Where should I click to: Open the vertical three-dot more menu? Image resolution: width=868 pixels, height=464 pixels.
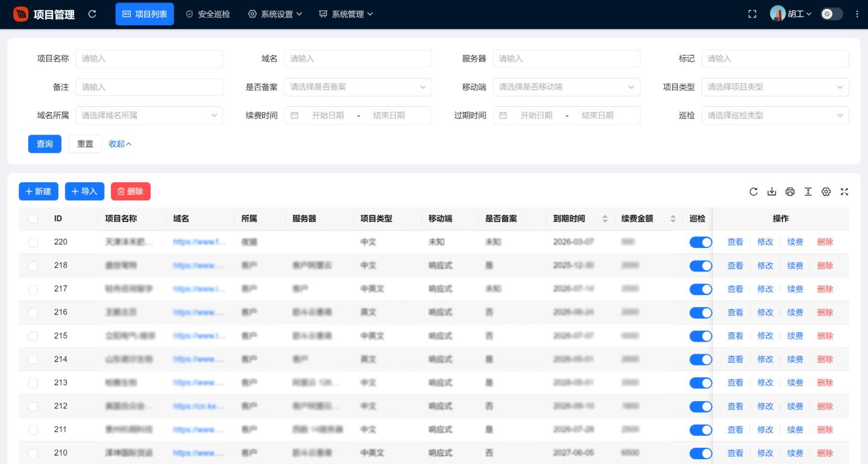[857, 14]
